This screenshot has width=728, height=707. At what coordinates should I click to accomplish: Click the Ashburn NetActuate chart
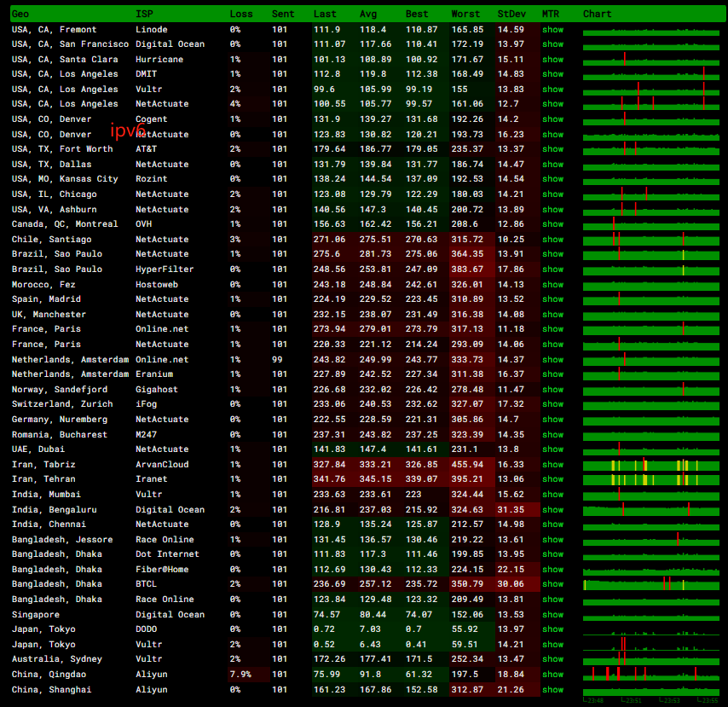(x=651, y=210)
